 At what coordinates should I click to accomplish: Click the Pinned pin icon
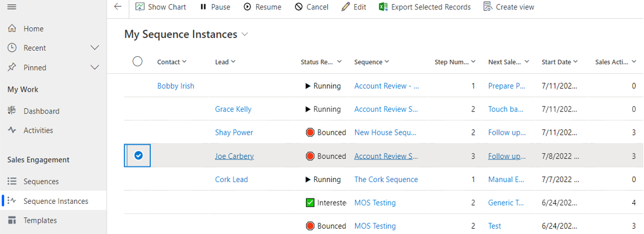[12, 67]
